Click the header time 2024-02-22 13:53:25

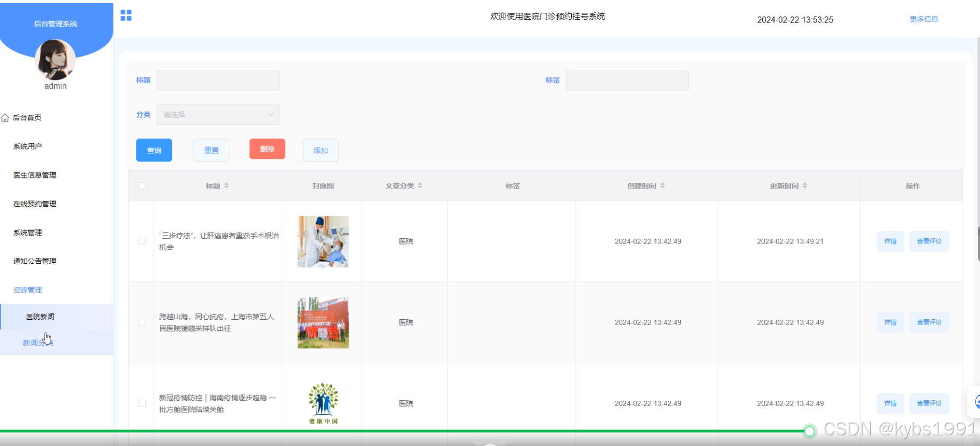pos(795,20)
